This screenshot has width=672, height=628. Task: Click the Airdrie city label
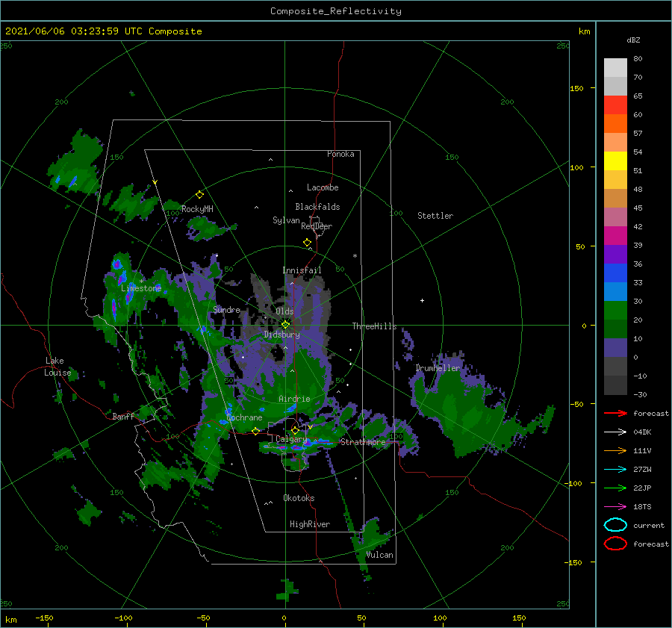[294, 399]
